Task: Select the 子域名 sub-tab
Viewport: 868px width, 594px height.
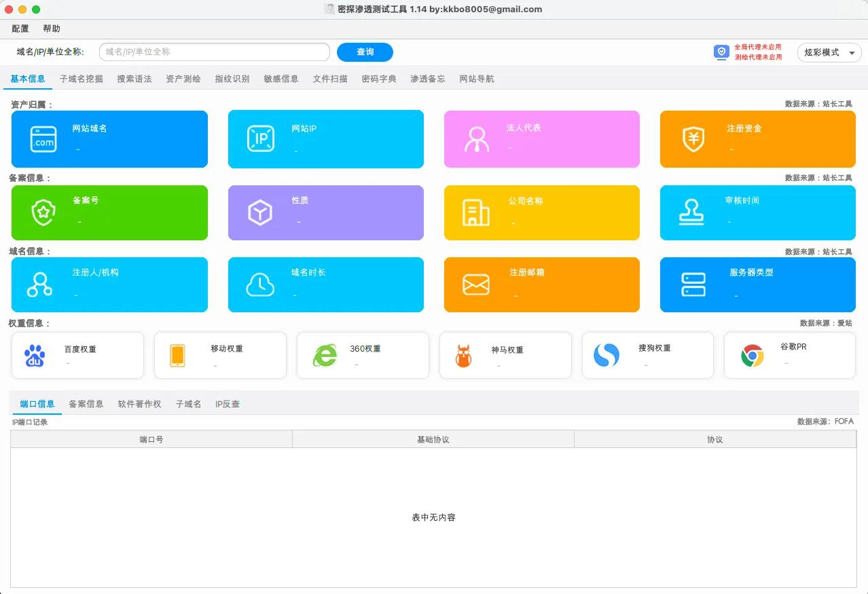Action: pyautogui.click(x=189, y=404)
